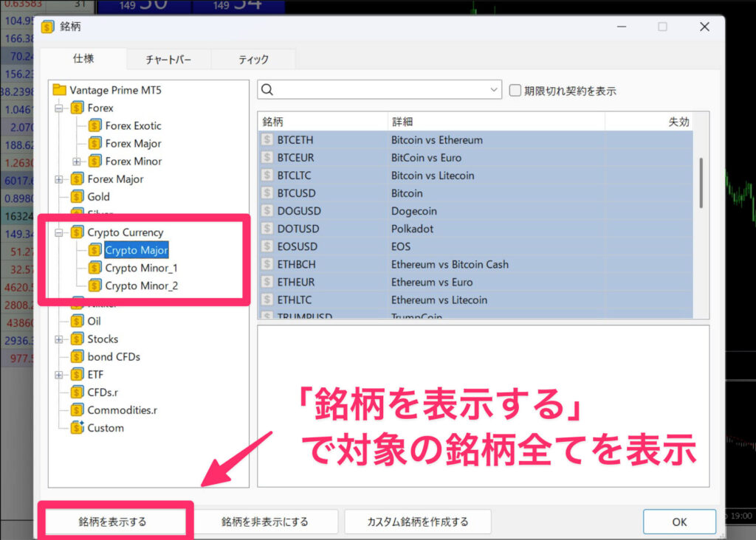This screenshot has width=756, height=540.
Task: Click the Custom group icon at tree bottom
Action: point(77,428)
